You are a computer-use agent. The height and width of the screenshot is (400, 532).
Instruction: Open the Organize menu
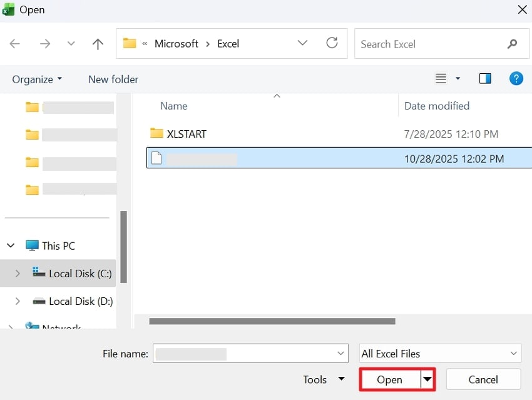[x=36, y=79]
